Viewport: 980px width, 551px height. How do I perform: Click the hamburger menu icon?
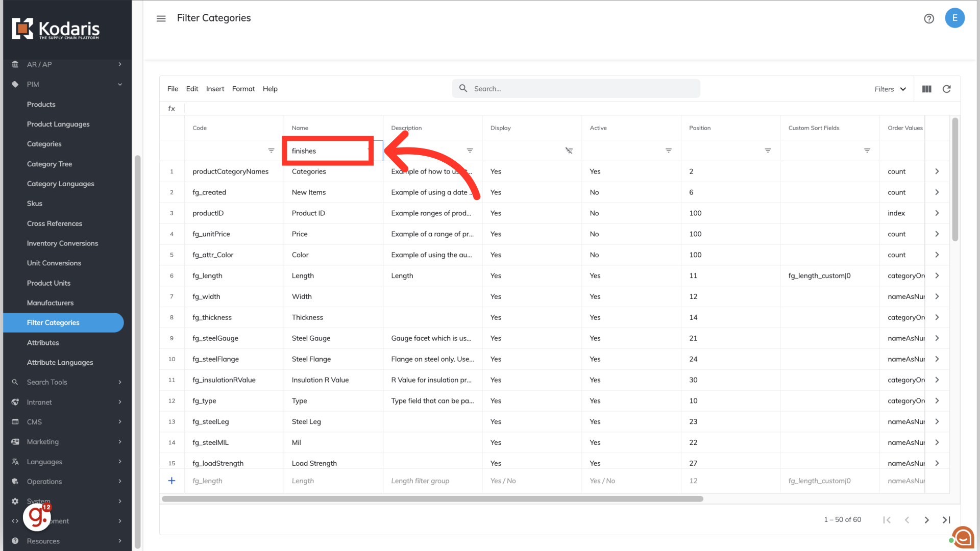click(161, 18)
